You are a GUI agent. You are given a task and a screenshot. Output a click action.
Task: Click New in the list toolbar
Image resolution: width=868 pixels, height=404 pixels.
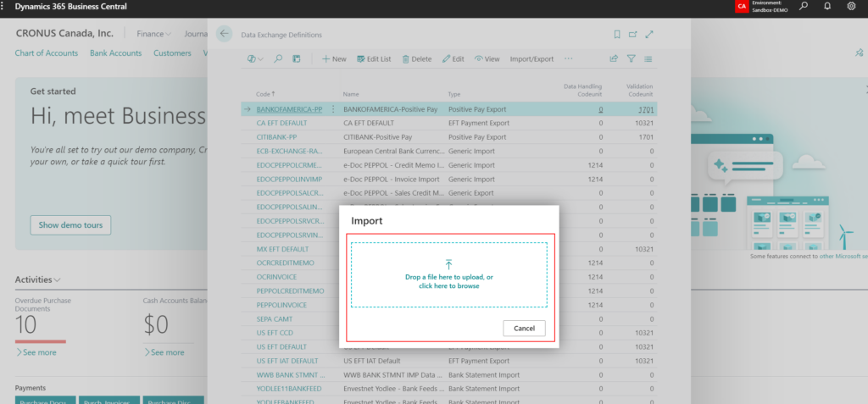(x=334, y=58)
